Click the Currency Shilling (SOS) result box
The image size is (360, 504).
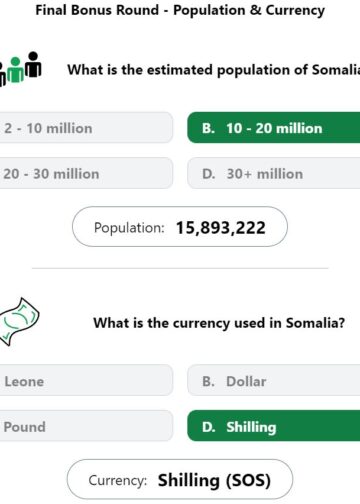pyautogui.click(x=180, y=480)
